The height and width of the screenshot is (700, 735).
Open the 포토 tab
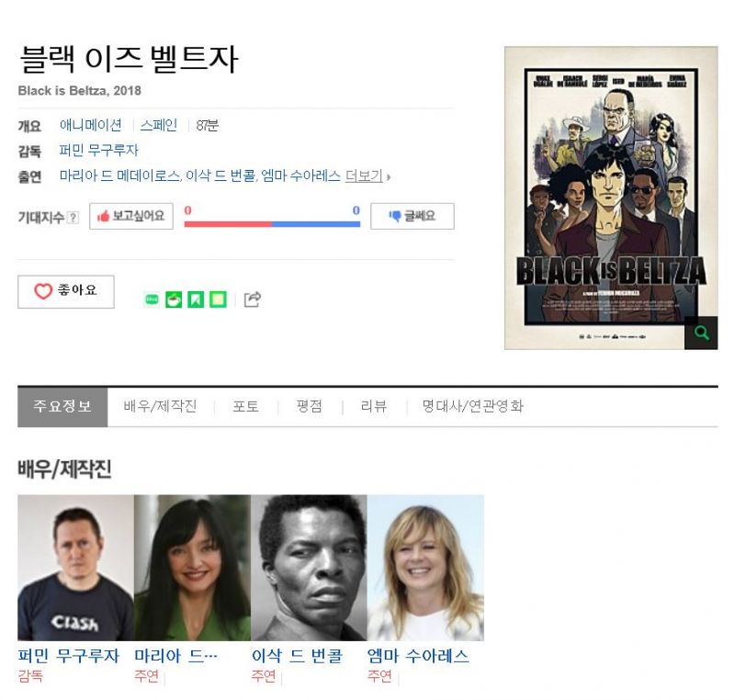[x=246, y=406]
